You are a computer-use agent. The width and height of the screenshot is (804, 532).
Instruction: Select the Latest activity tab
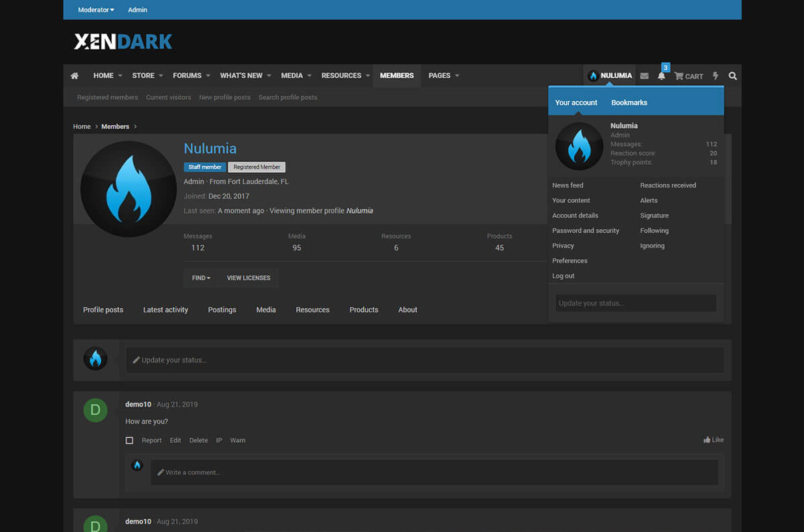pyautogui.click(x=165, y=310)
